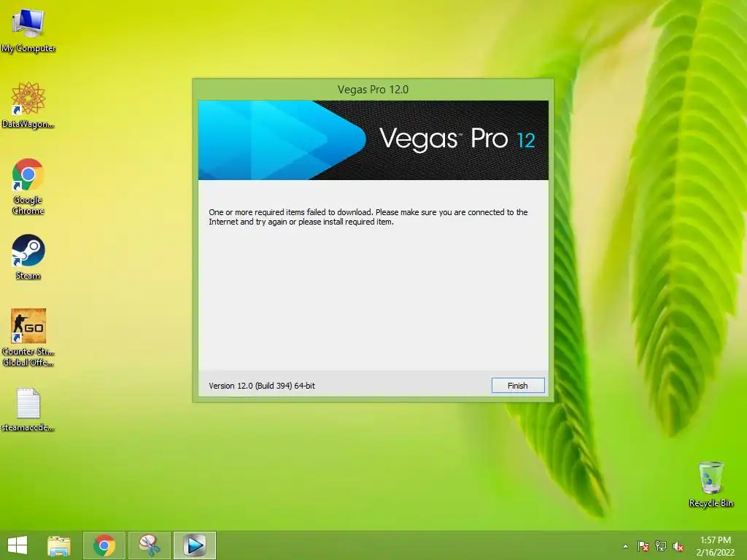Click the Version 12.0 (Build 394) text
This screenshot has width=747, height=560.
point(262,386)
